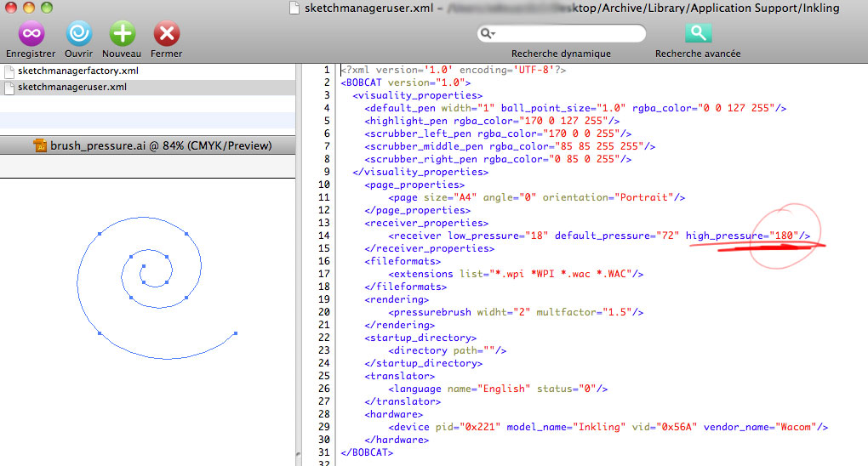Viewport: 868px width, 466px height.
Task: Click the splitter handle at the pane bottom
Action: point(299,455)
